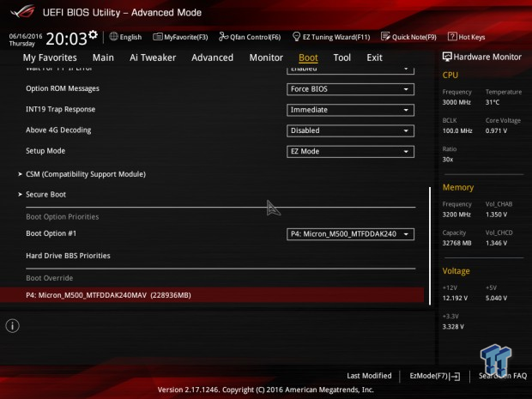Expand CSM (Compatibility Support Module)

(86, 174)
